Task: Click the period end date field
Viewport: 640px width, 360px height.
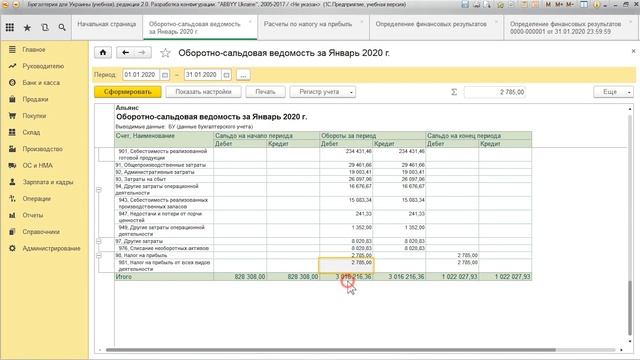Action: 202,75
